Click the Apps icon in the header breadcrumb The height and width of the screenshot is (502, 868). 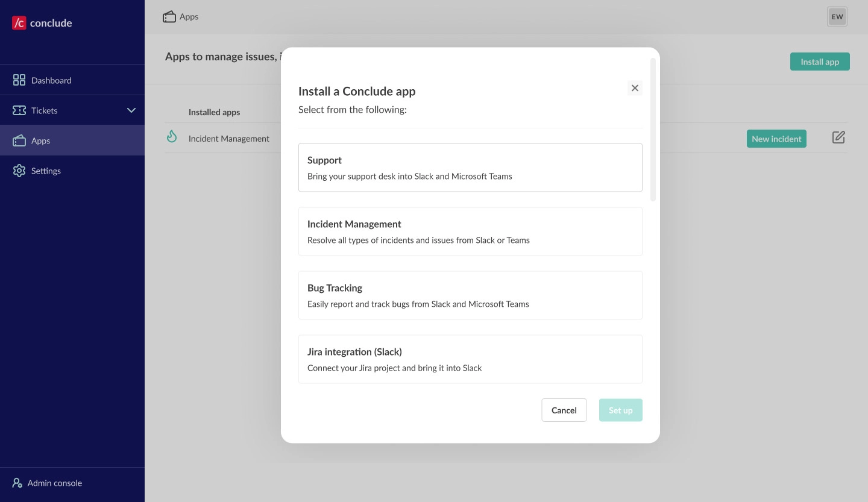[169, 17]
